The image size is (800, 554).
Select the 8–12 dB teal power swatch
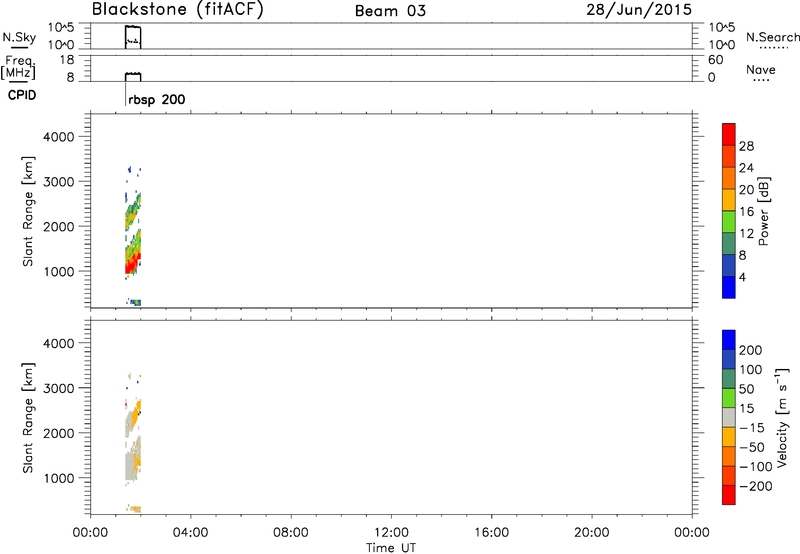[729, 243]
